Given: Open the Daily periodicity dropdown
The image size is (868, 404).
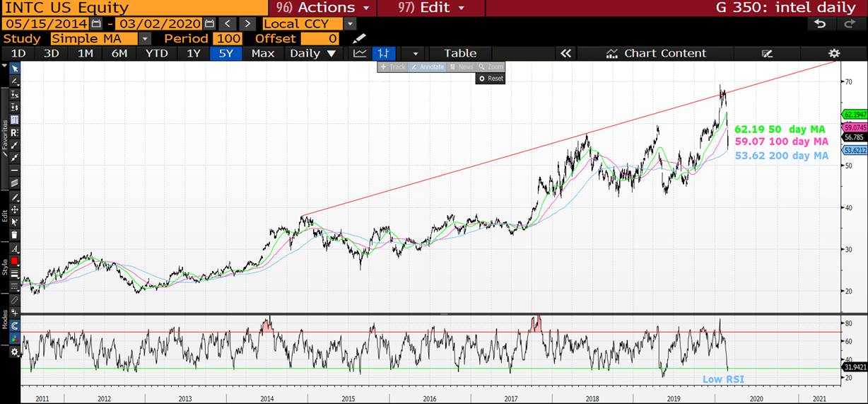Looking at the screenshot, I should [x=312, y=53].
